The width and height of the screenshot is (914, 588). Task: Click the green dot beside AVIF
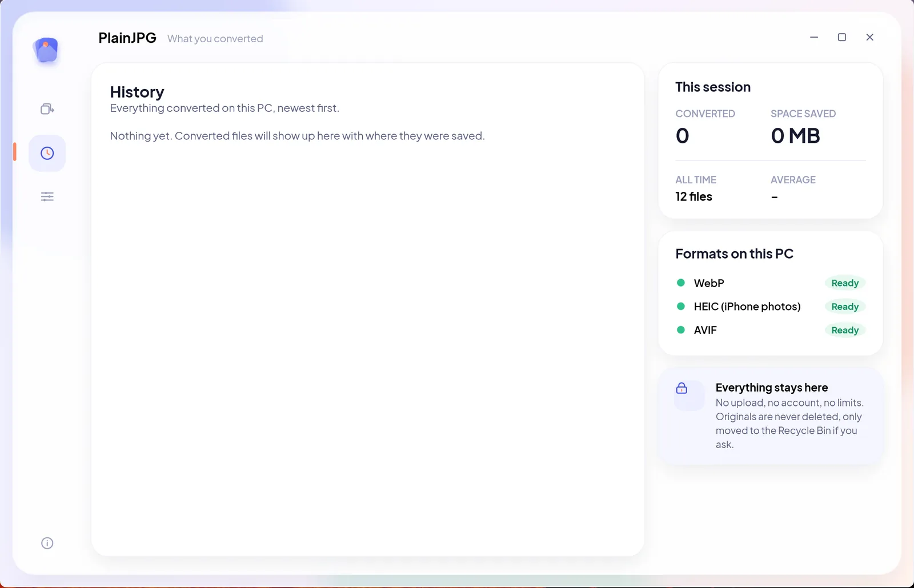[681, 329]
